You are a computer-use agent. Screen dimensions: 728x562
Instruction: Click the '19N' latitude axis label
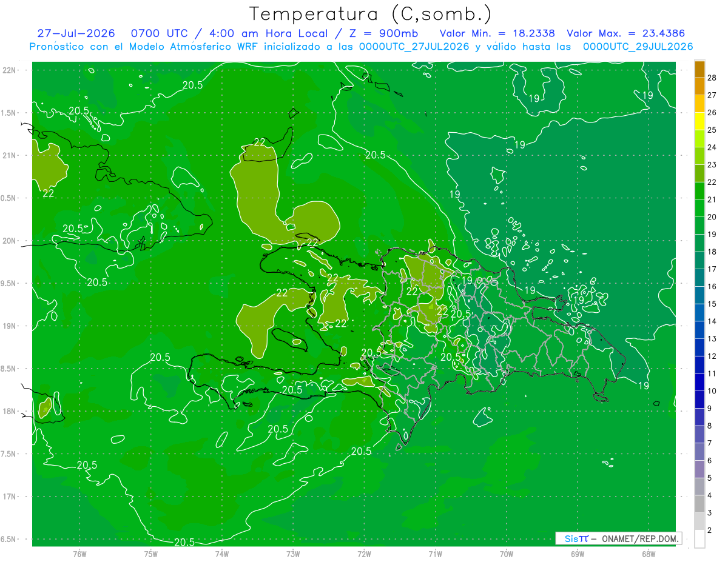pyautogui.click(x=9, y=326)
